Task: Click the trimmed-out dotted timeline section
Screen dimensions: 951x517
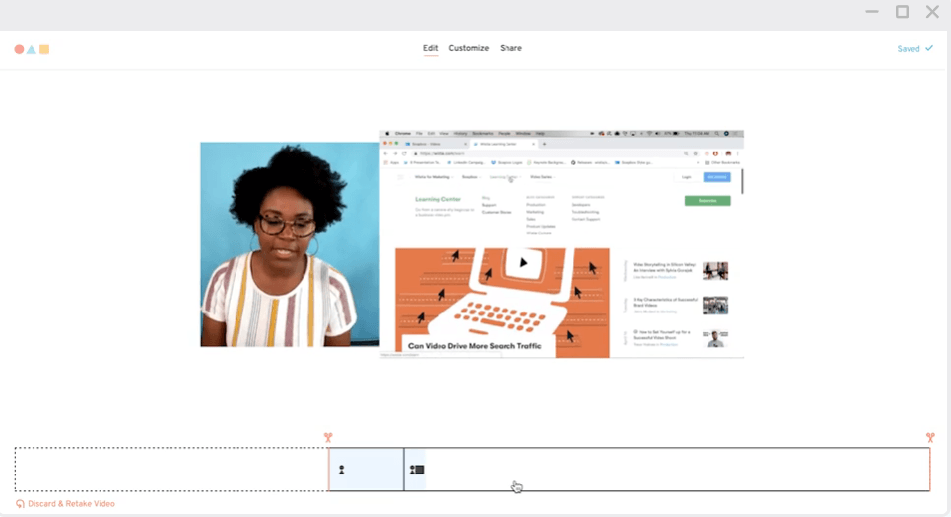Action: [171, 469]
